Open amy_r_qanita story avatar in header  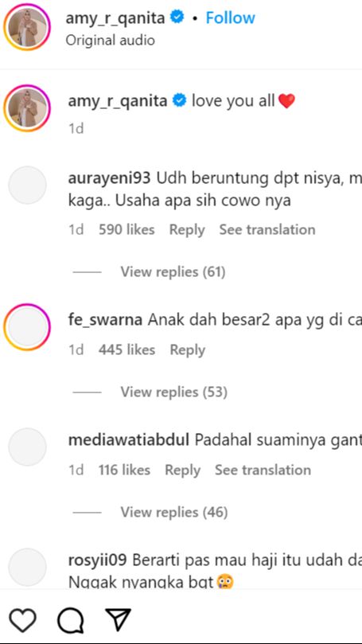(x=27, y=27)
